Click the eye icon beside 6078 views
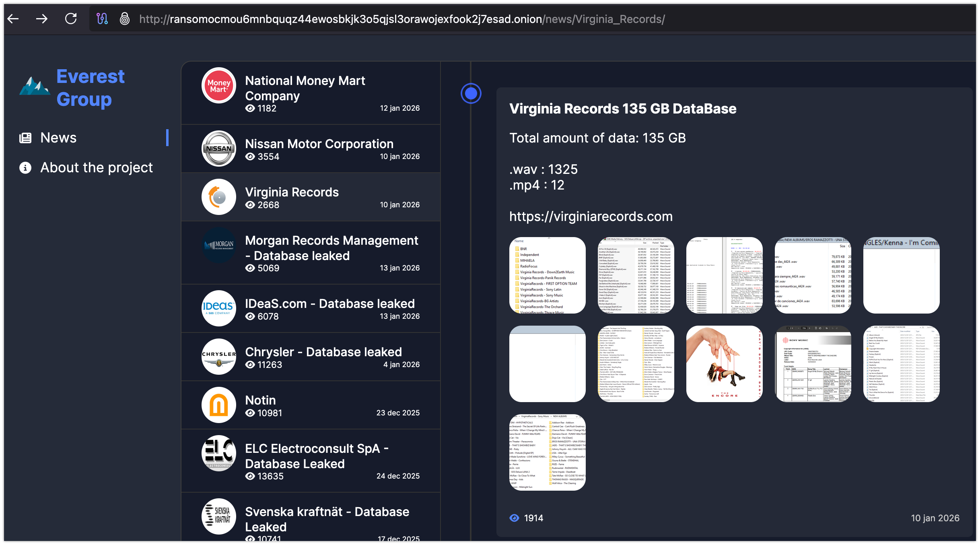The image size is (980, 545). click(x=250, y=316)
